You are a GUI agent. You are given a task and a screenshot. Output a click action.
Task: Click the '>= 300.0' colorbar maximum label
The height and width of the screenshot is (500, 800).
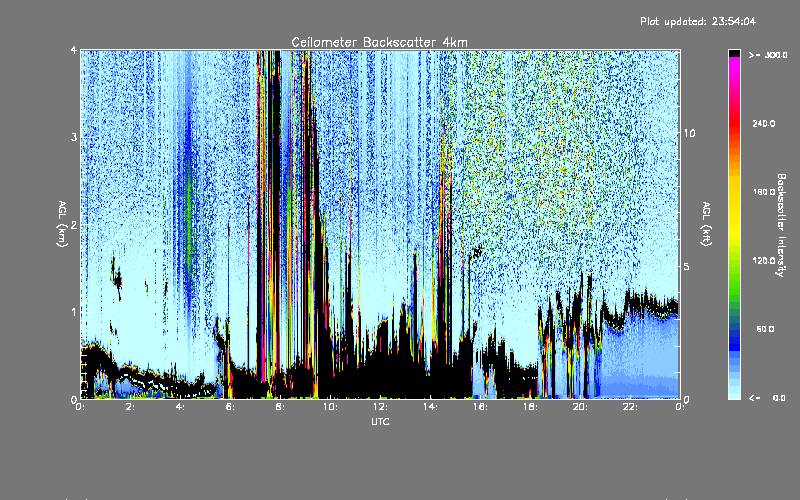[768, 55]
